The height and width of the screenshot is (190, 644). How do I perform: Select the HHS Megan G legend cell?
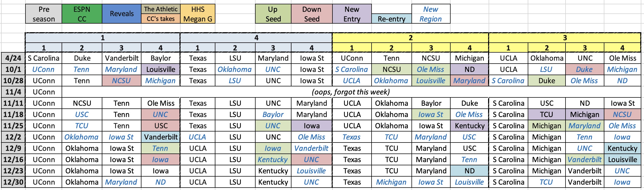(x=198, y=14)
